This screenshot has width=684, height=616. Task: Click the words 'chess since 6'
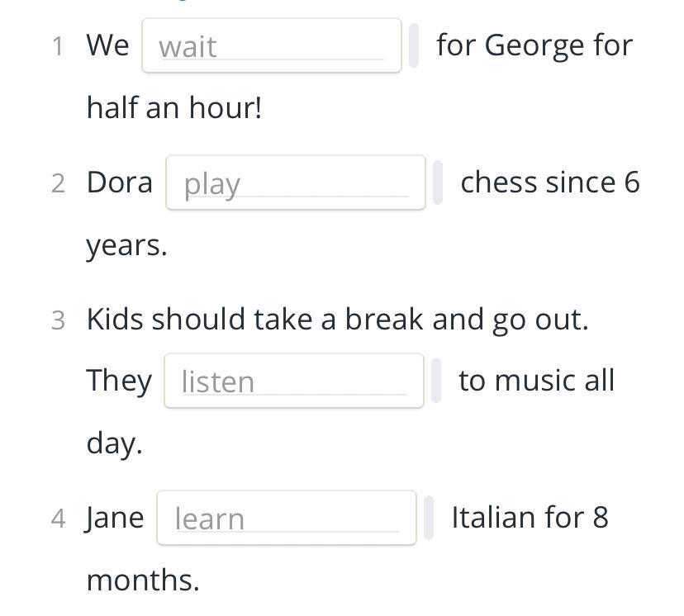tap(550, 182)
